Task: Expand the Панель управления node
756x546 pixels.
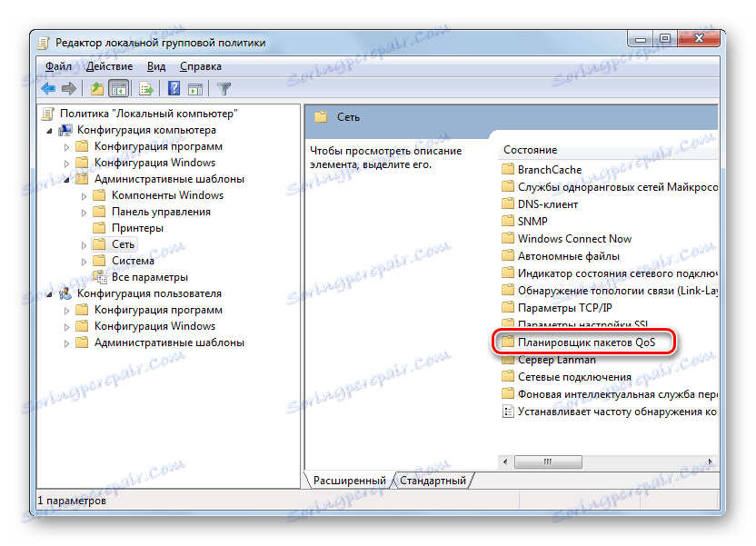Action: tap(84, 213)
